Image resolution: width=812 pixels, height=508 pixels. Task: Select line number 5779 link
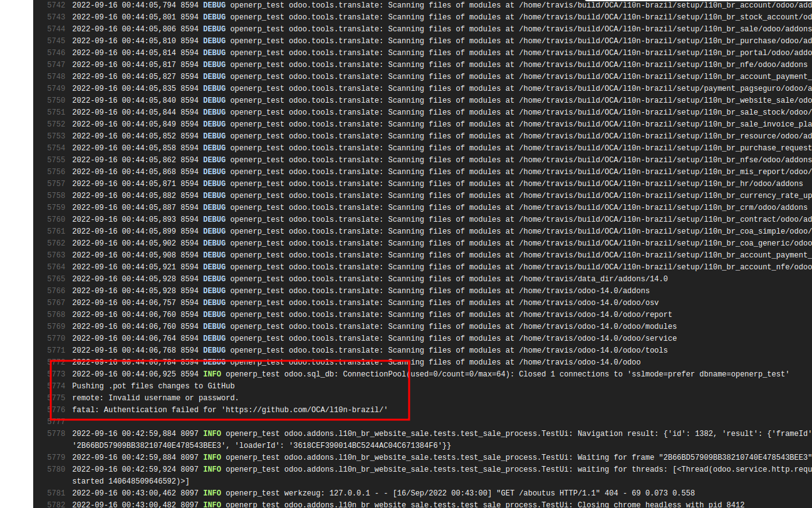coord(56,457)
